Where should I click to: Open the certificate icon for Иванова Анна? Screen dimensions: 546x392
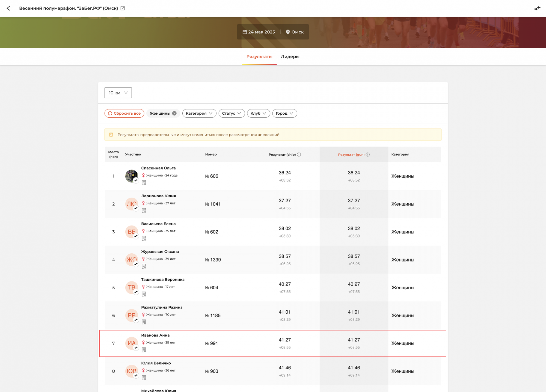(144, 350)
